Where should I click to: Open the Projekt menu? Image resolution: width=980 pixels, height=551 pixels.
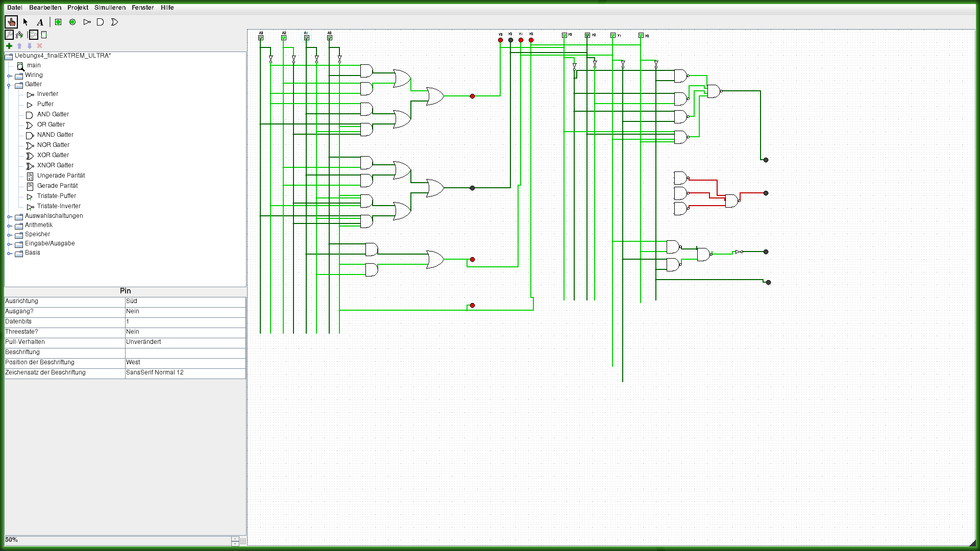tap(78, 8)
